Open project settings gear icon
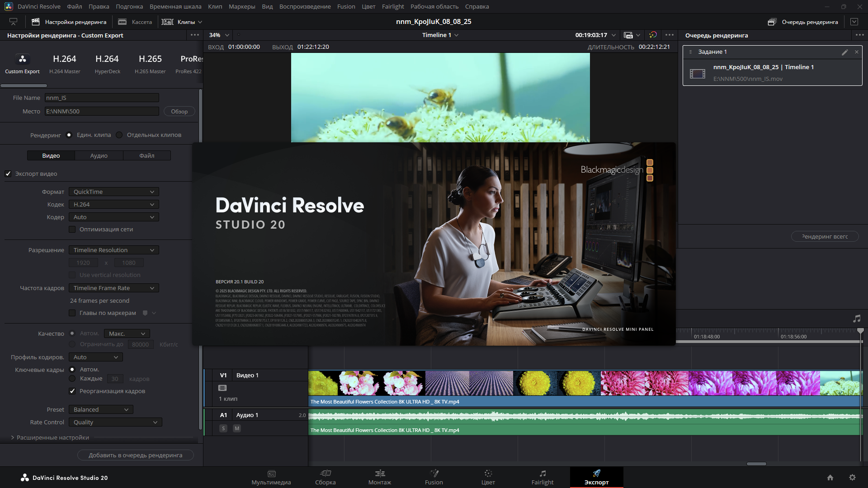 (x=852, y=478)
